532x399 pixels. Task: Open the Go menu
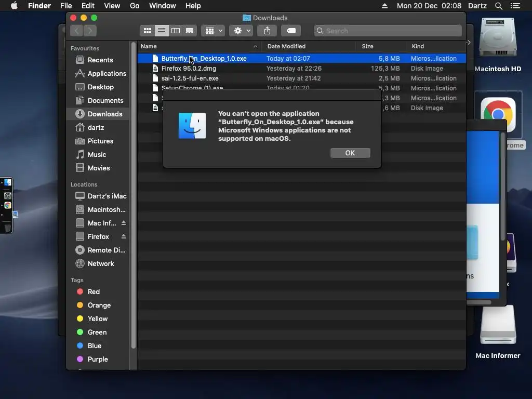pos(135,6)
